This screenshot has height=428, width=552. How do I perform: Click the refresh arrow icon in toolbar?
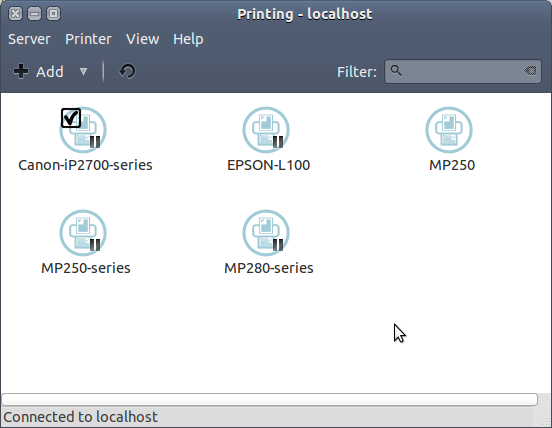127,71
